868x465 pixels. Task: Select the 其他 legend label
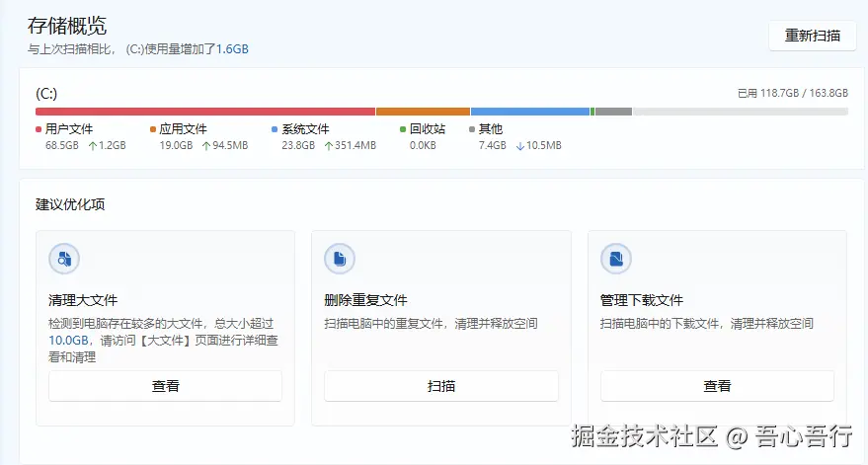click(x=490, y=129)
